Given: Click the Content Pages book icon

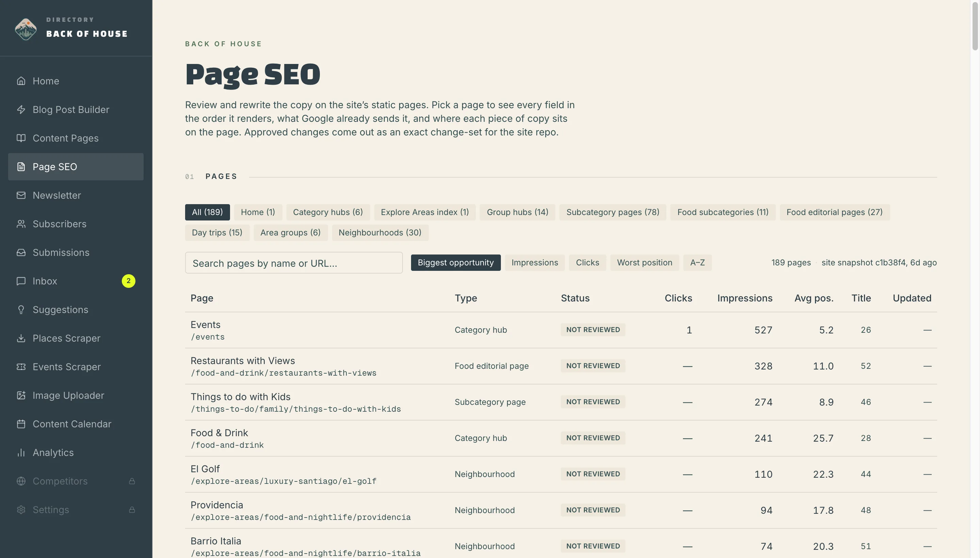Looking at the screenshot, I should (x=21, y=138).
